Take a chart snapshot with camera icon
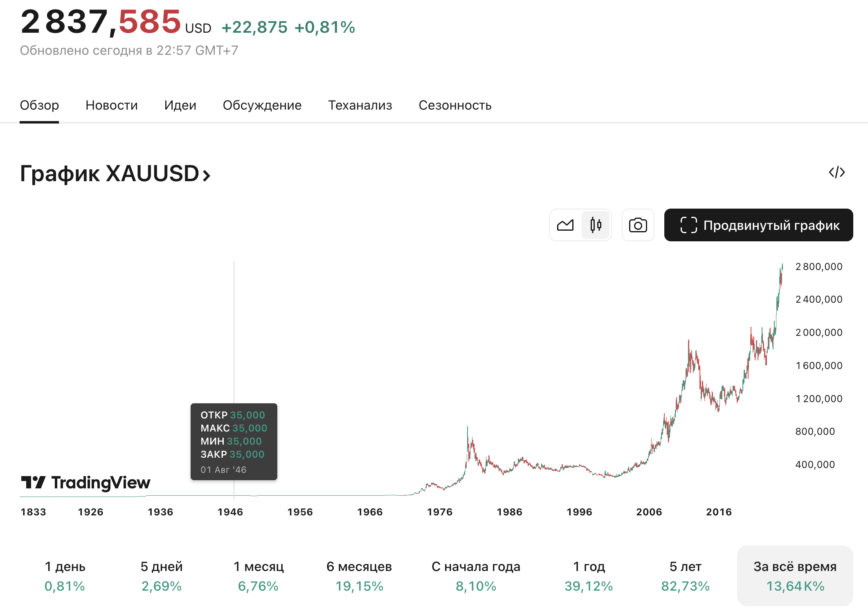This screenshot has height=607, width=868. coord(638,225)
